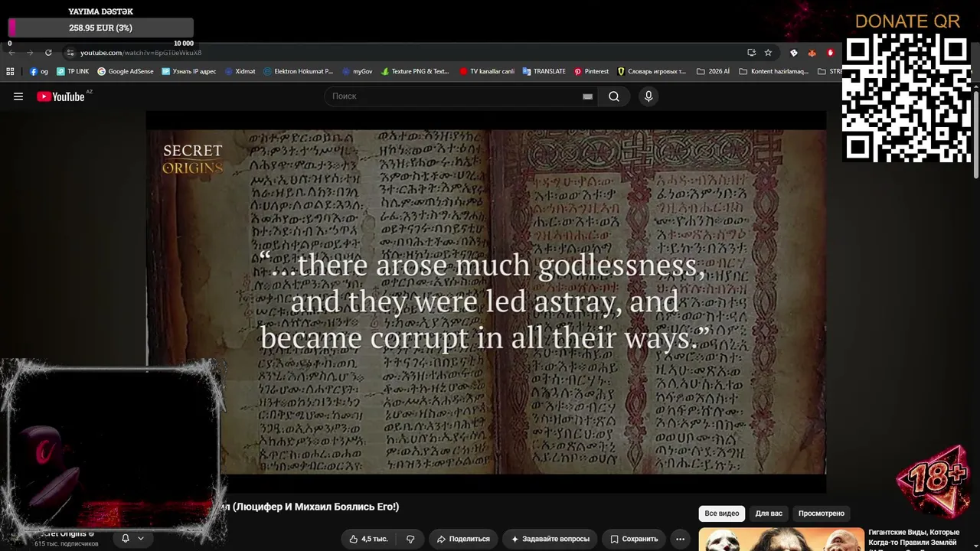Open more actions three-dot menu under video
The image size is (980, 551).
pos(680,539)
